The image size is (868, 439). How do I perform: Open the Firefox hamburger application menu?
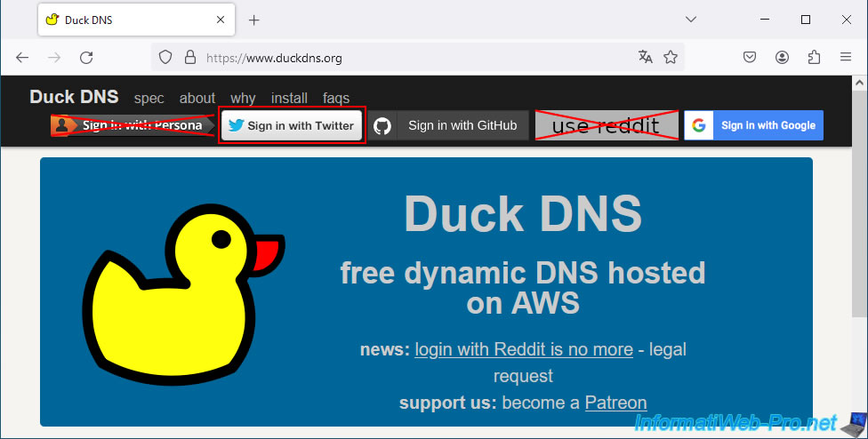click(846, 58)
